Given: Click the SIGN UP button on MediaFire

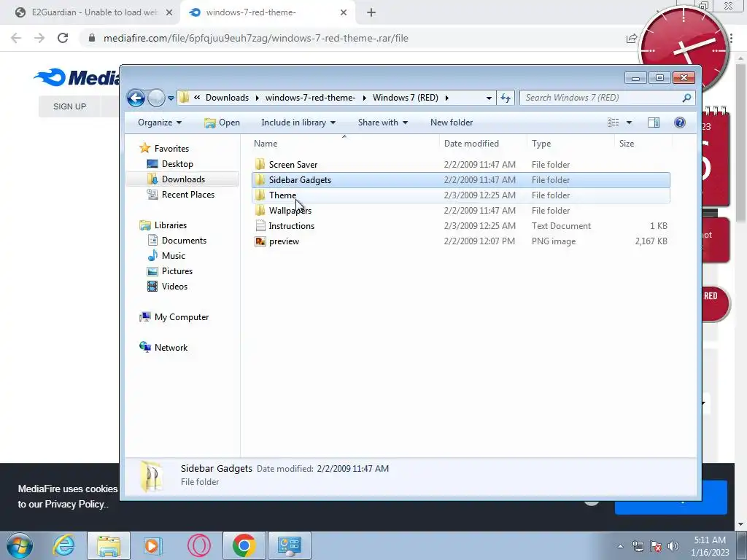Looking at the screenshot, I should point(69,106).
